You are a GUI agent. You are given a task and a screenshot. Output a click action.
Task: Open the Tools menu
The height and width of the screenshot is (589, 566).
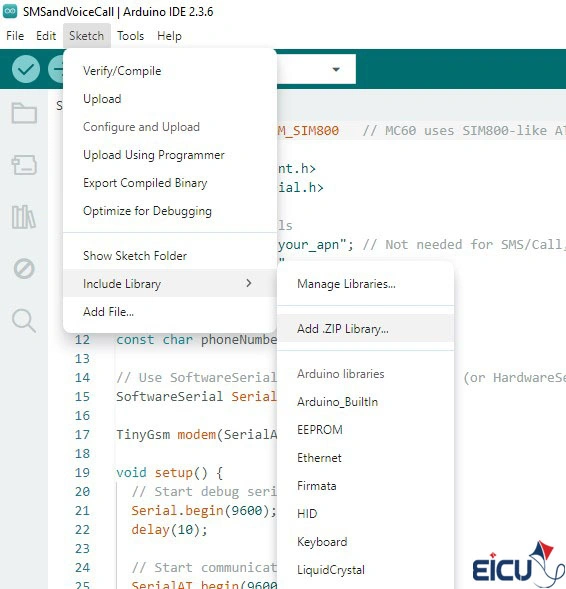[x=130, y=36]
